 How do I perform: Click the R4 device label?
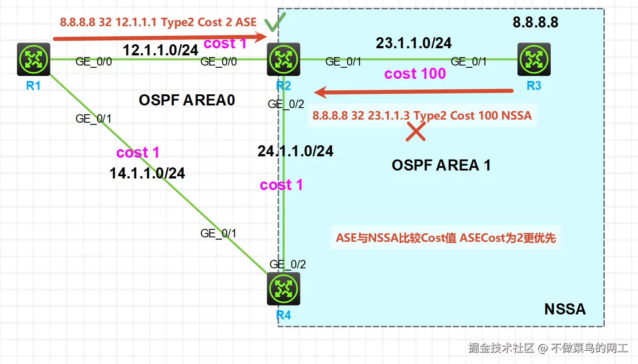coord(284,315)
